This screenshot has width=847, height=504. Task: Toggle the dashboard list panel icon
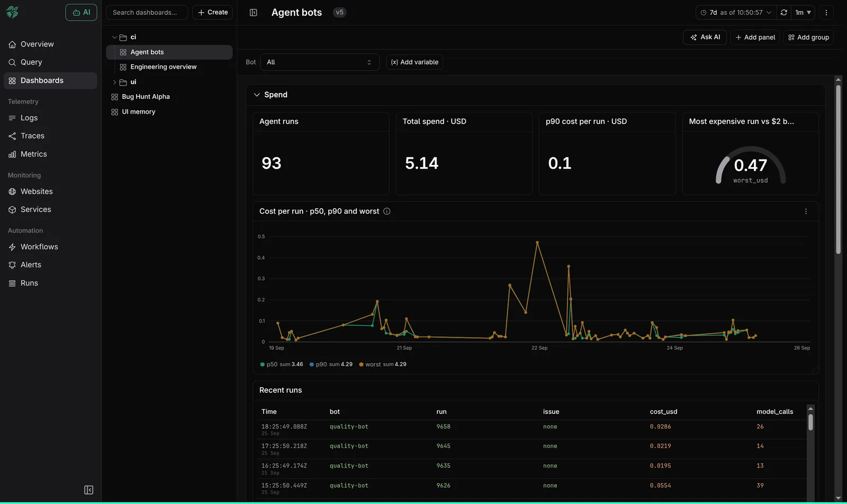click(254, 12)
